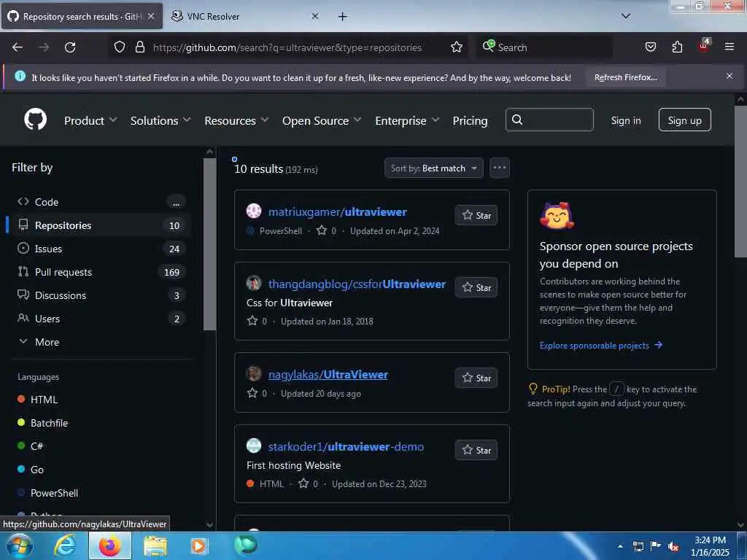The image size is (747, 560).
Task: Open Explore sponsorable projects link
Action: point(601,345)
